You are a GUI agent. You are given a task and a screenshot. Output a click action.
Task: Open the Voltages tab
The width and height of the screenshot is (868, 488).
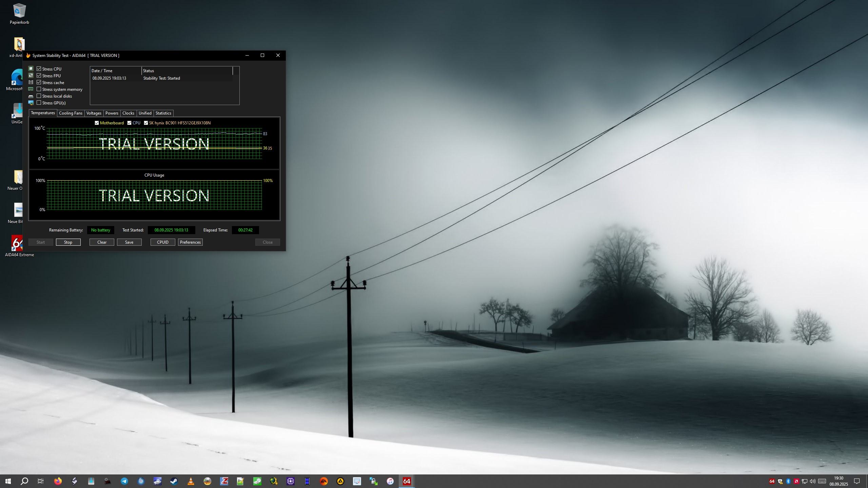tap(94, 113)
